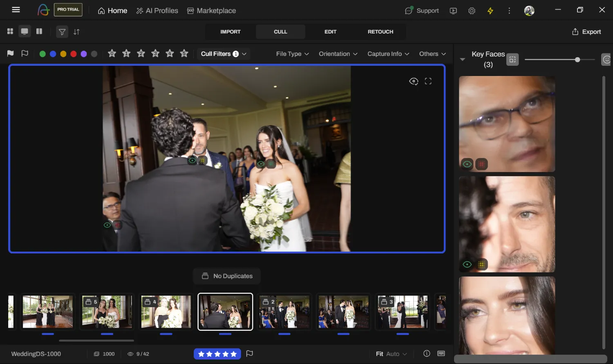Enter fullscreen view of the current photo
Screen dimensions: 613x364
coord(428,81)
